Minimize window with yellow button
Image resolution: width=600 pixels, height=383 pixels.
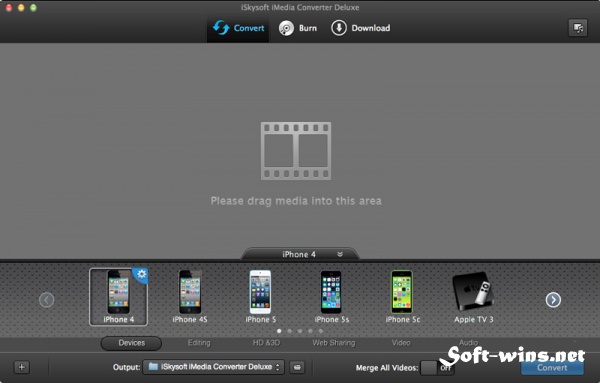[x=21, y=8]
